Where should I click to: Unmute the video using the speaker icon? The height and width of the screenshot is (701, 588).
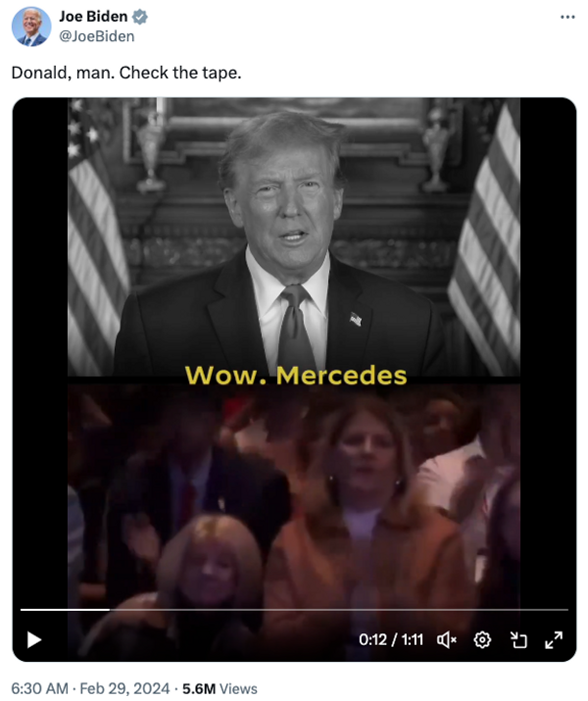[446, 640]
